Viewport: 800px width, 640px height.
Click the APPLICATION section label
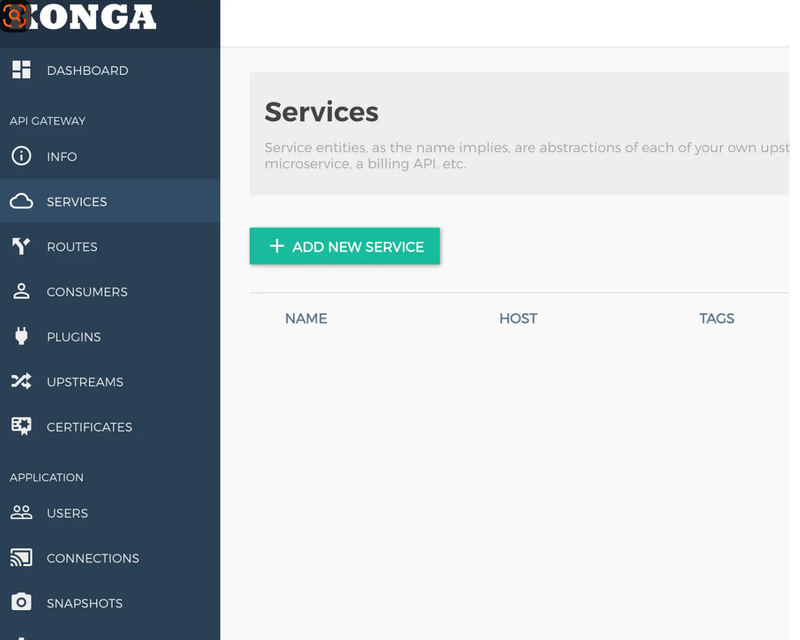46,477
